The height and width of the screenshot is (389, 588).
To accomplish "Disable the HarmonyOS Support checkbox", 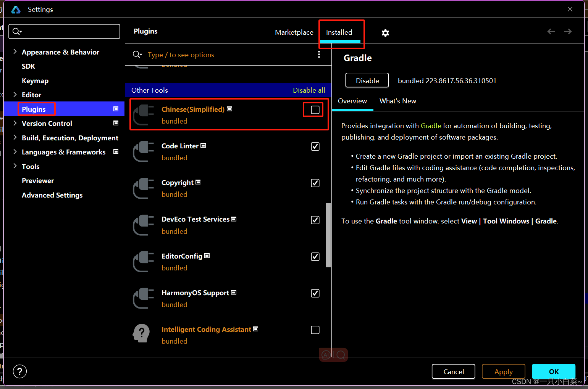I will [x=315, y=293].
